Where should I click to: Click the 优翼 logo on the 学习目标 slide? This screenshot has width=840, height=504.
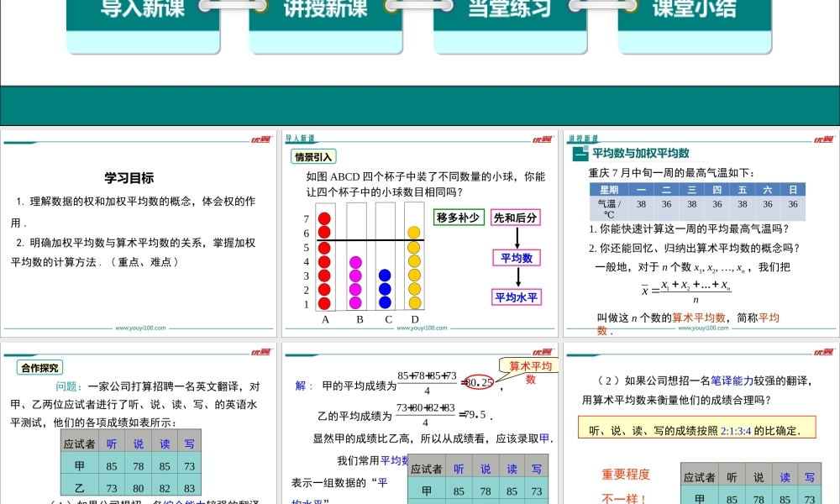[260, 140]
